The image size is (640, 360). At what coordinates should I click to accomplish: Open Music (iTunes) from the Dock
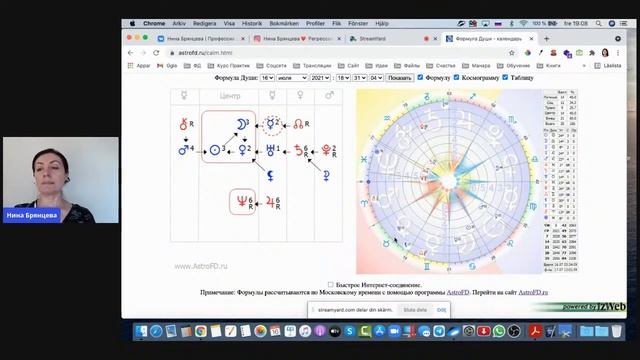(x=305, y=331)
